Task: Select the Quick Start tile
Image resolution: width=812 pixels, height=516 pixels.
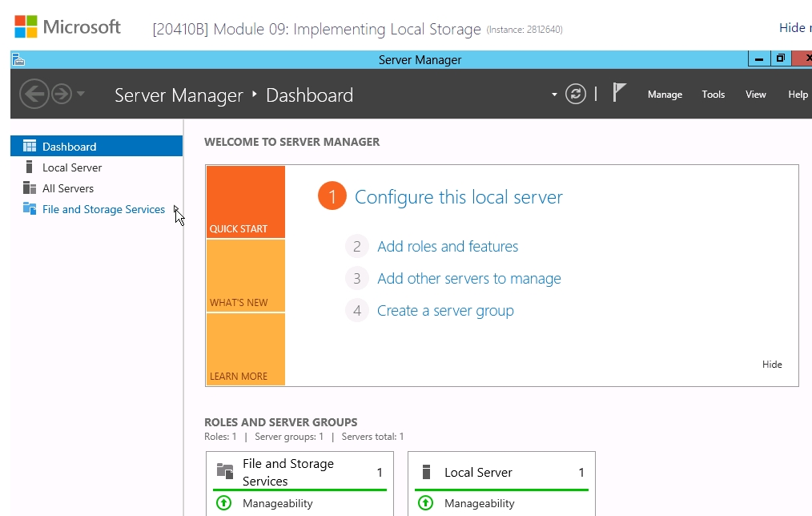Action: (x=246, y=202)
